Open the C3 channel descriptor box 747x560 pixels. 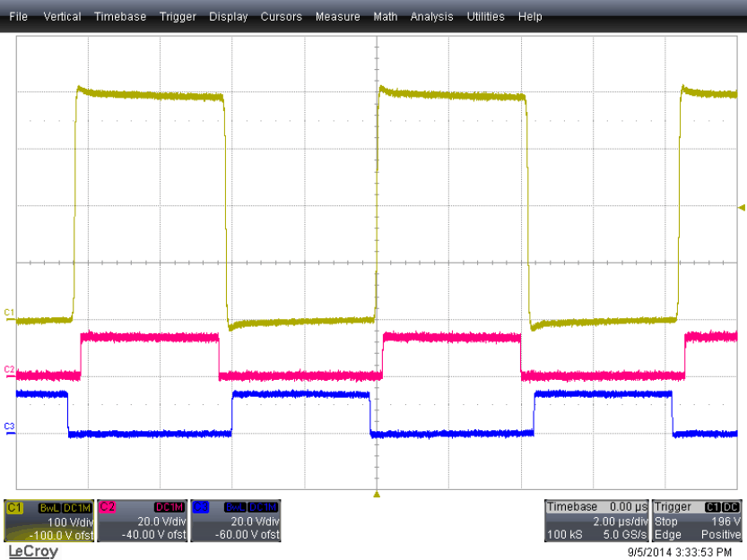[235, 521]
